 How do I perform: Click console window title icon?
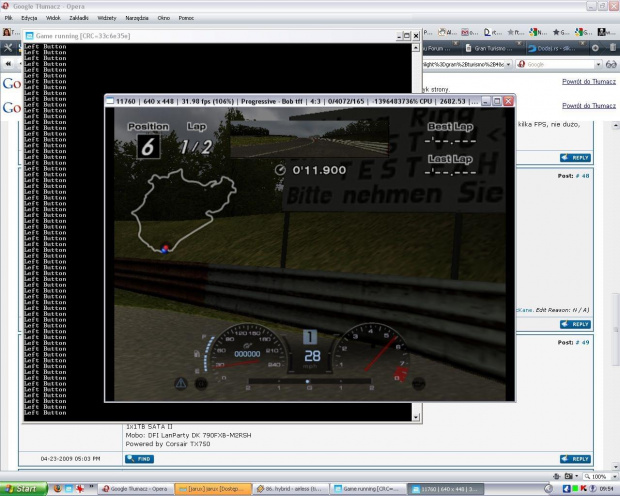[x=29, y=36]
